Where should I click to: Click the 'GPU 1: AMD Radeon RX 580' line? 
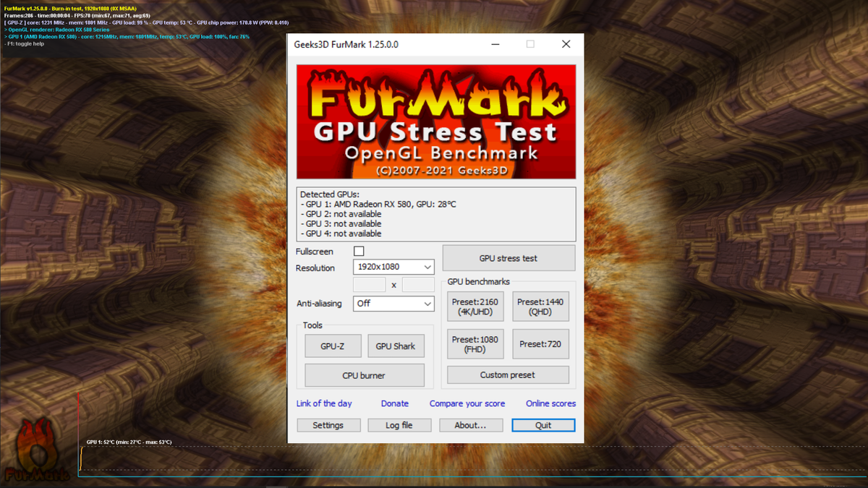tap(378, 205)
